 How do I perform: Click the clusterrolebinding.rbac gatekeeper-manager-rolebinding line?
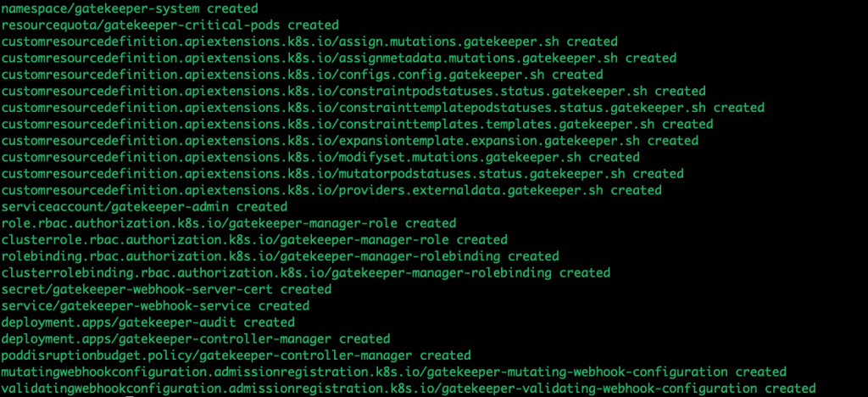(306, 273)
